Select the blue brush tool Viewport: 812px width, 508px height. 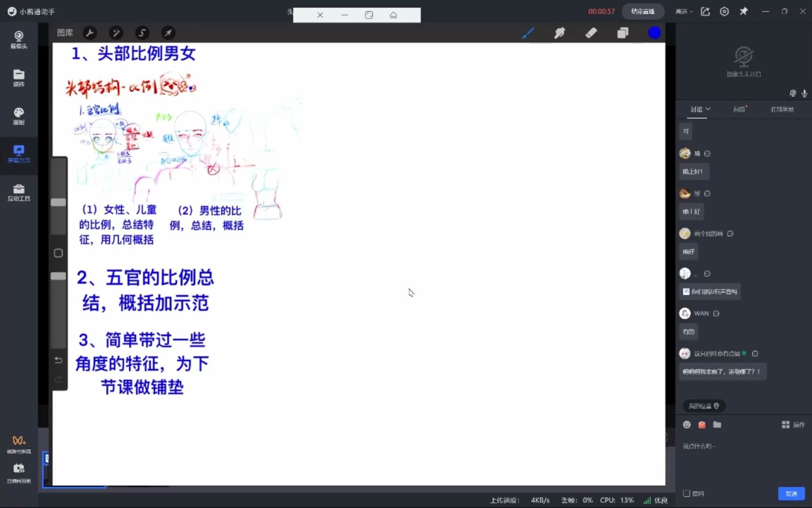tap(528, 32)
